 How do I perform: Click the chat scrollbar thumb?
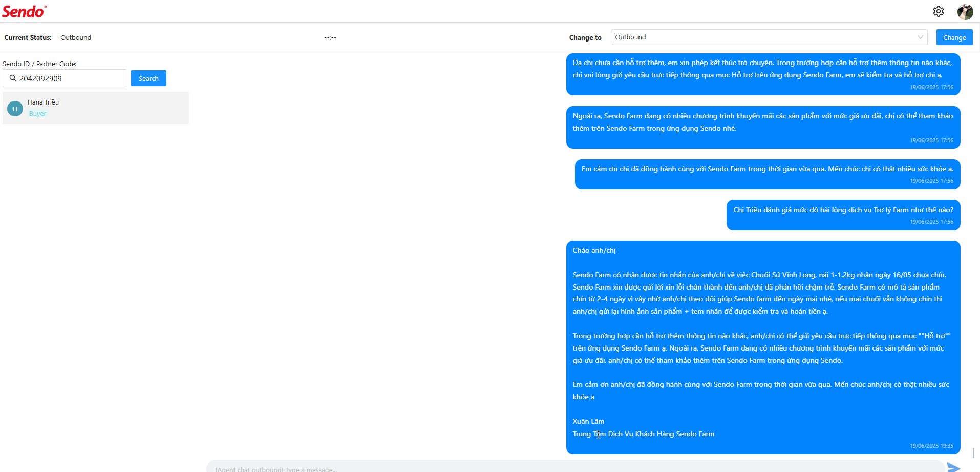[x=974, y=453]
